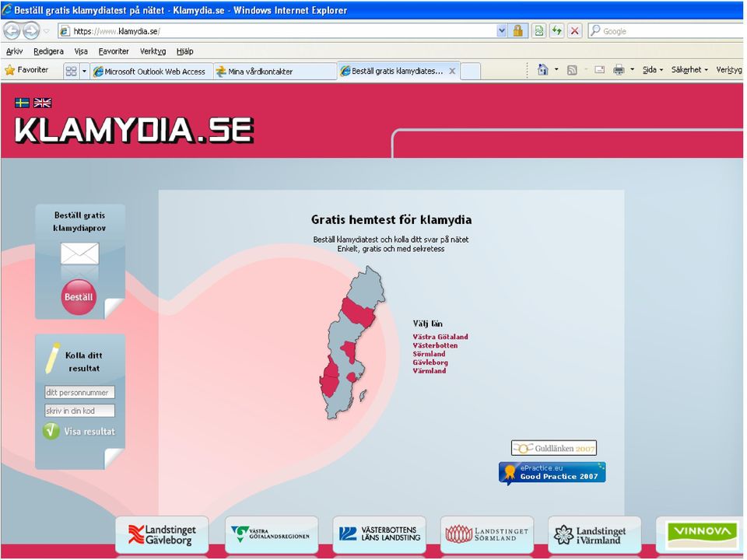
Task: Click the KLAMYDIA.SE site logo
Action: click(x=134, y=130)
